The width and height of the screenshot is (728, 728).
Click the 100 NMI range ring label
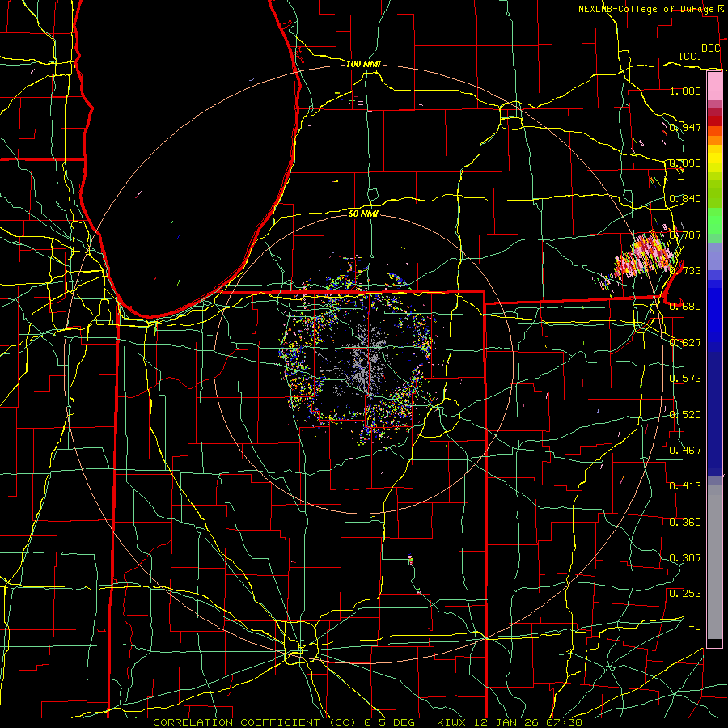click(x=363, y=64)
